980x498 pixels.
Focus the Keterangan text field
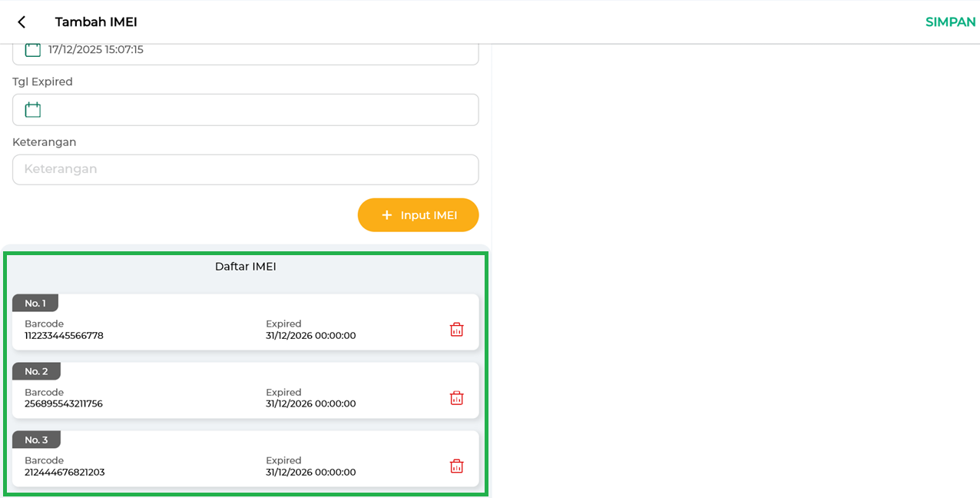246,170
